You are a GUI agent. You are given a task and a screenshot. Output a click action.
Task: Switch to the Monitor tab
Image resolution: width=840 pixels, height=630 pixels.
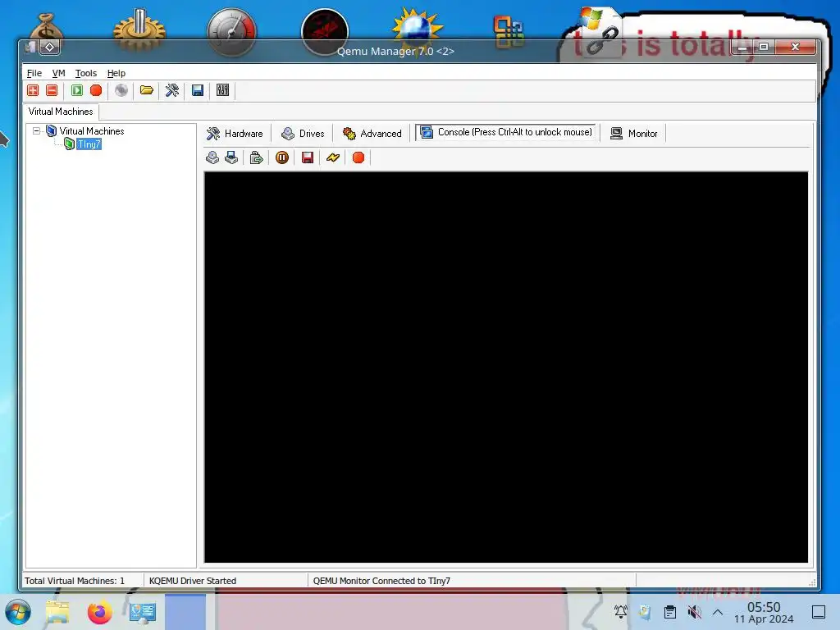coord(634,134)
